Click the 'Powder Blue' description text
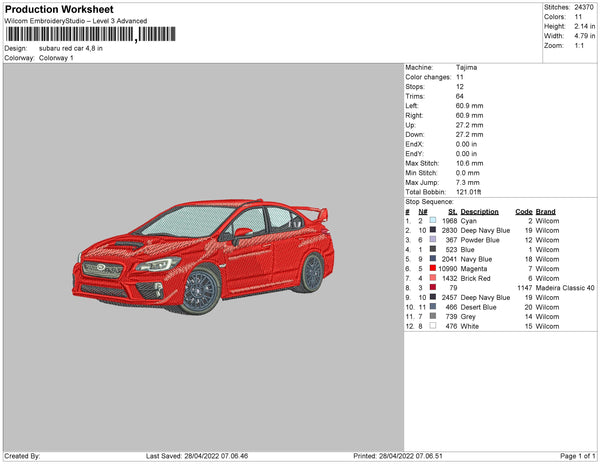The height and width of the screenshot is (464, 600). click(480, 240)
